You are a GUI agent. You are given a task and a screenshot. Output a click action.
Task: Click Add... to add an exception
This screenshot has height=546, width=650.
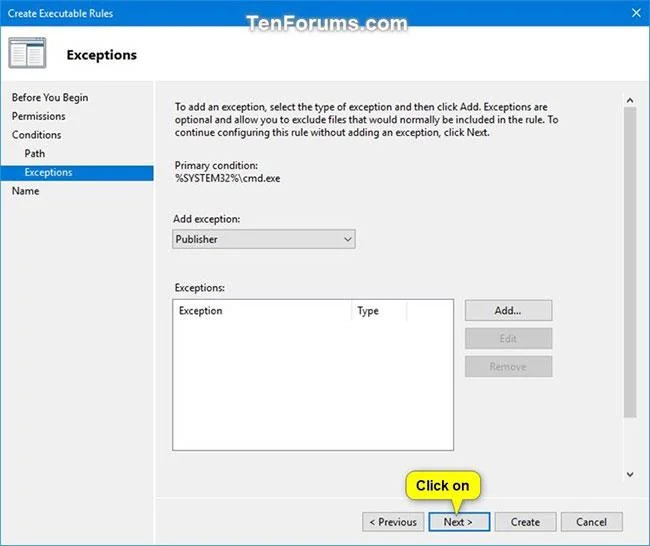508,310
